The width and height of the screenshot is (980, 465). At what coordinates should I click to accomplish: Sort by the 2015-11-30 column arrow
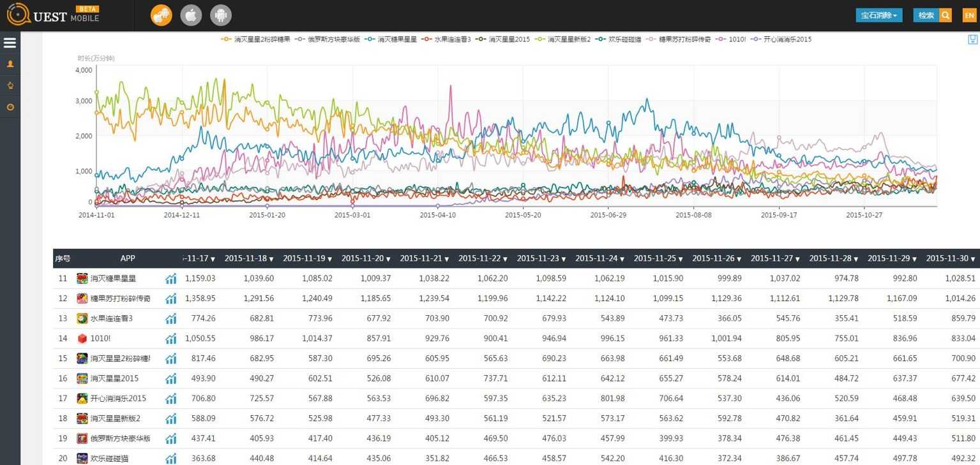[973, 259]
